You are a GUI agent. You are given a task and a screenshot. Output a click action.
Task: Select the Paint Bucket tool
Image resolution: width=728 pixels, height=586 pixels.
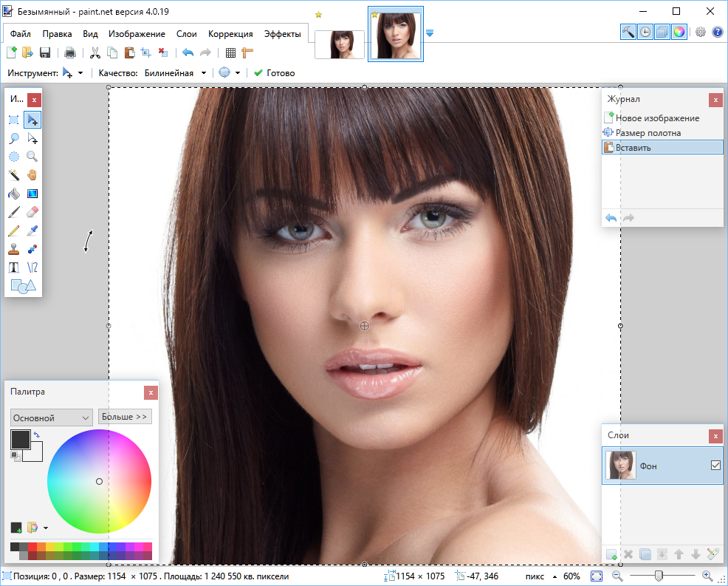14,194
